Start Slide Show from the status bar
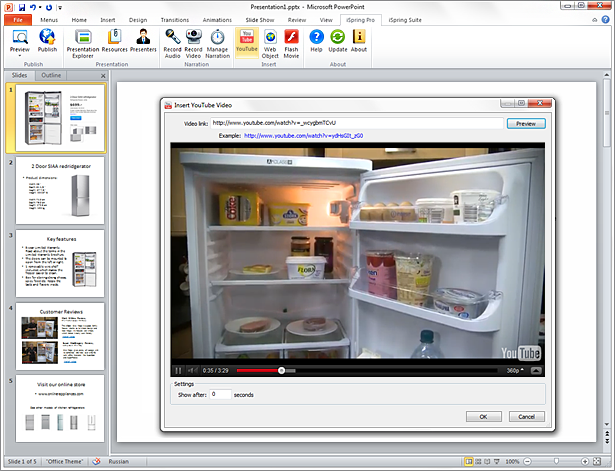The width and height of the screenshot is (615, 471). (497, 461)
